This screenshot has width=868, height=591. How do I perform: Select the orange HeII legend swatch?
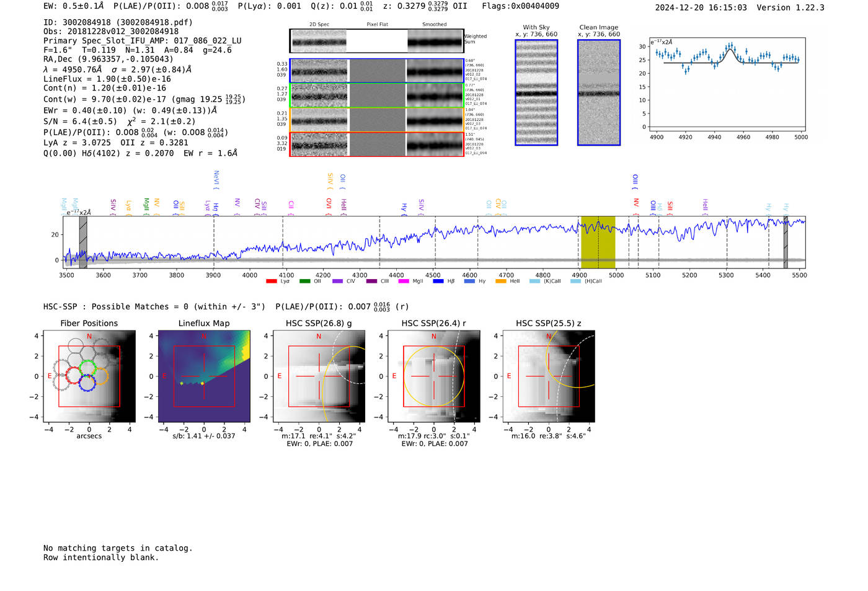coord(501,282)
